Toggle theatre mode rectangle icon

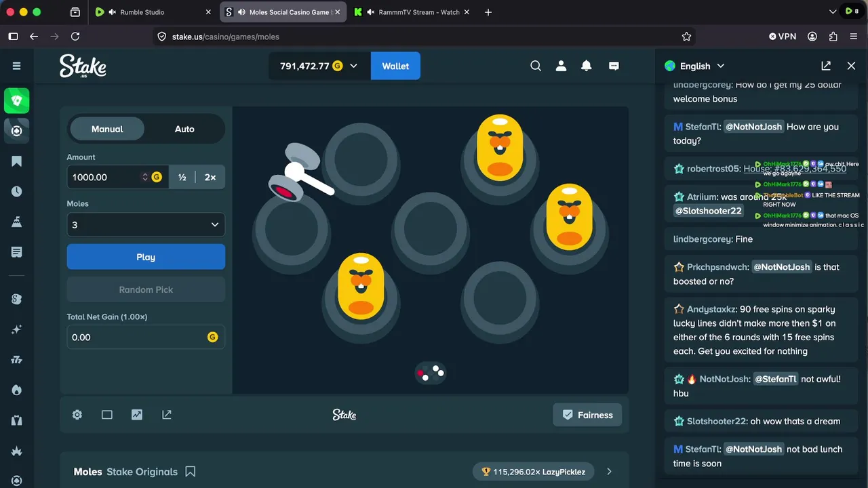click(107, 415)
